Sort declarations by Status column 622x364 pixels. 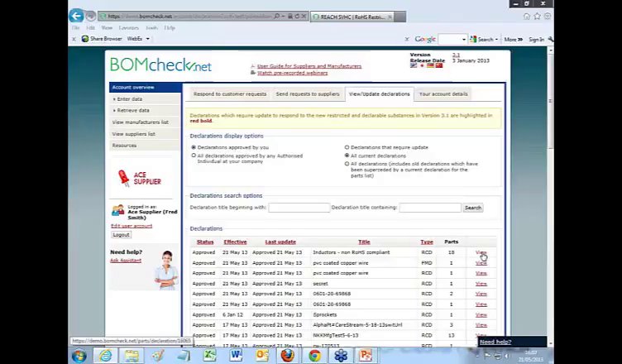(x=205, y=242)
